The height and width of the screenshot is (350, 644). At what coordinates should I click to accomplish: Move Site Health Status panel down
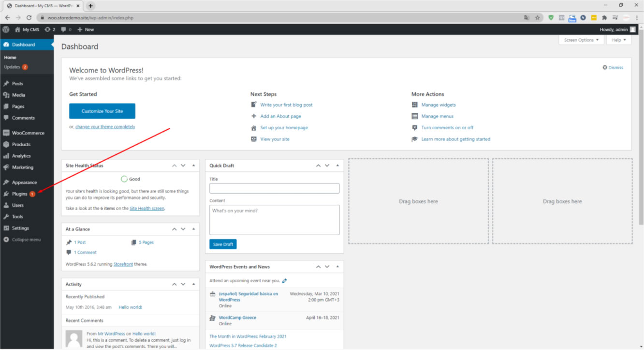[183, 166]
